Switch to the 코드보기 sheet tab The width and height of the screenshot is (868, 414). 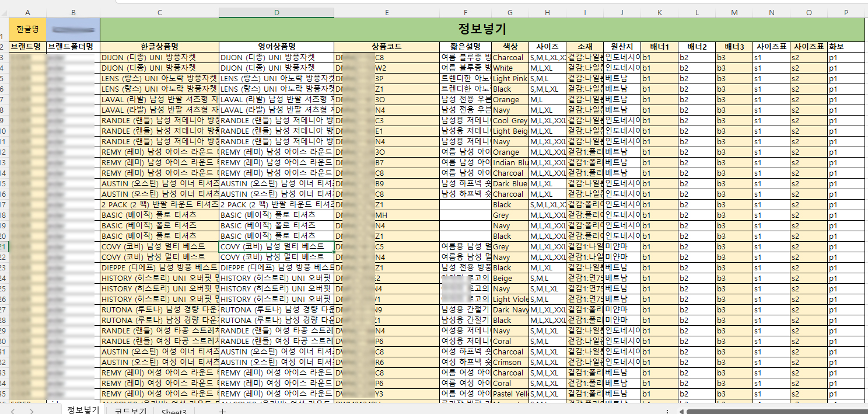(x=130, y=411)
